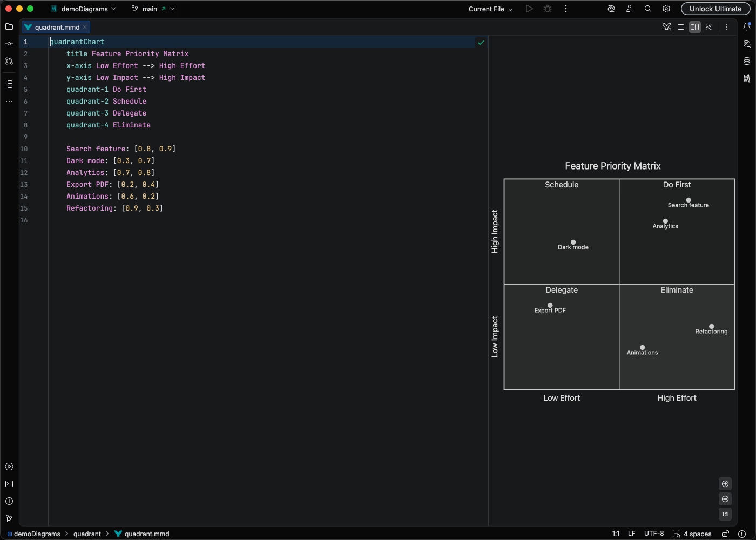Select the quadrant.mmd editor tab
This screenshot has height=540, width=756.
coord(54,26)
